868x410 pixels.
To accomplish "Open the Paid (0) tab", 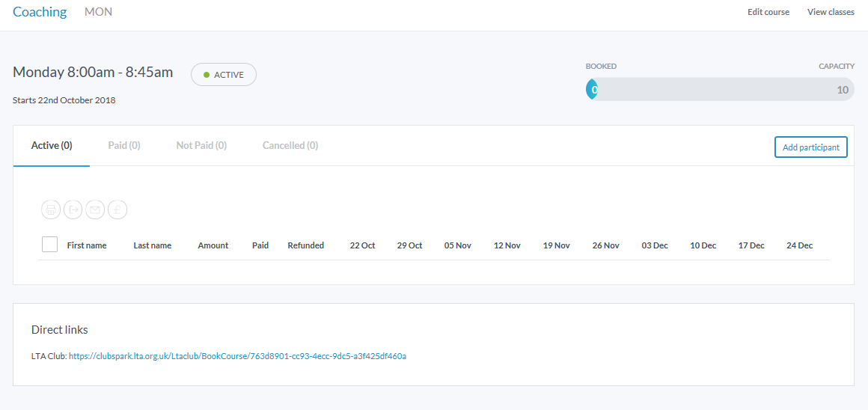I will coord(124,146).
